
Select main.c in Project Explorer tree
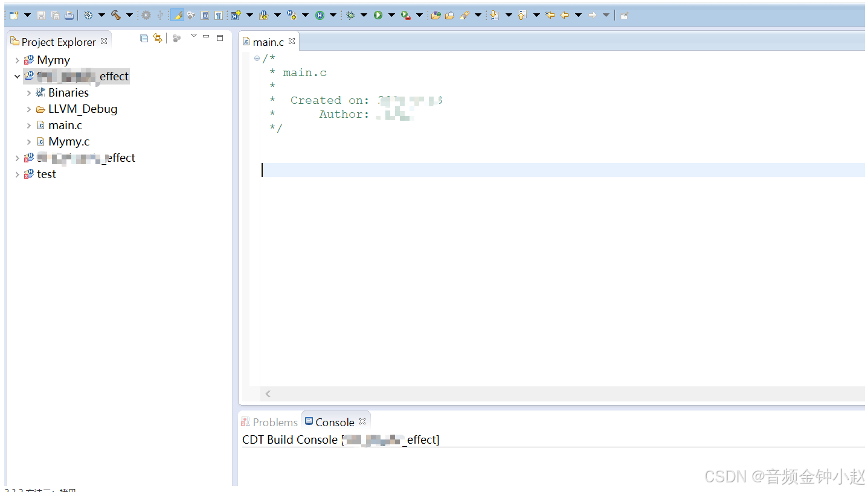(x=65, y=126)
